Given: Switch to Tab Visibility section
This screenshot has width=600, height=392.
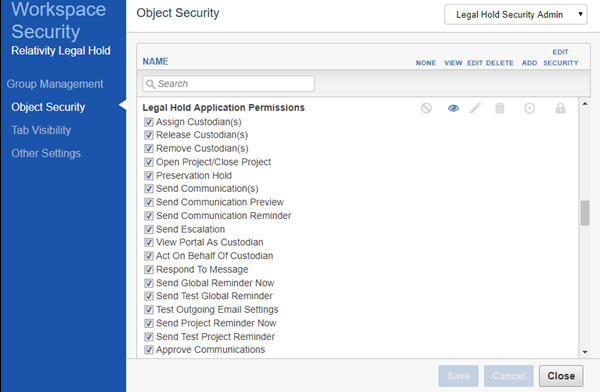Looking at the screenshot, I should tap(41, 130).
